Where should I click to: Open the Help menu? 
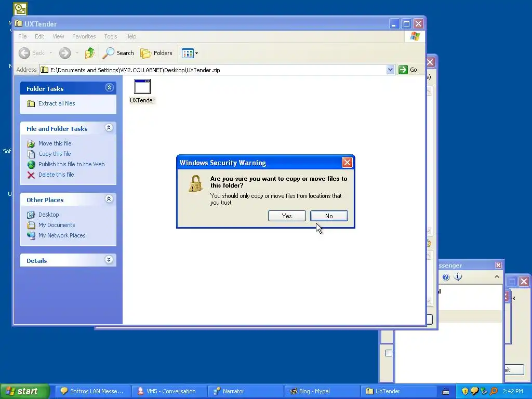point(130,36)
